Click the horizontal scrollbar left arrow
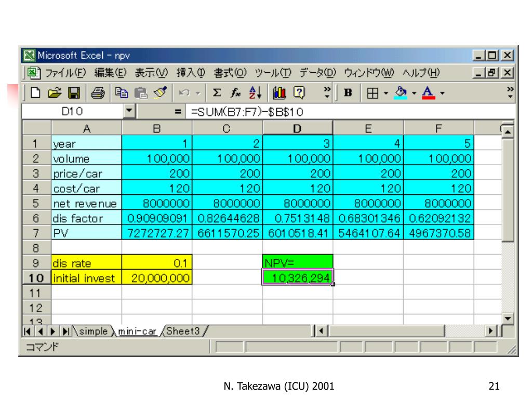 [322, 330]
